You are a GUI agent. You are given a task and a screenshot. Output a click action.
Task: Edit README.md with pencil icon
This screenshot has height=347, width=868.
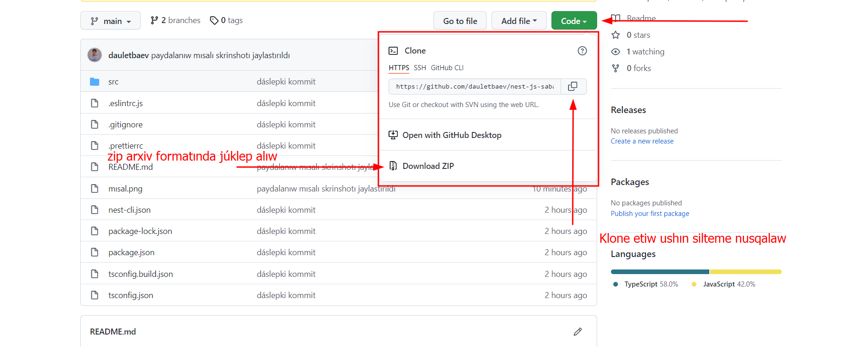(578, 332)
